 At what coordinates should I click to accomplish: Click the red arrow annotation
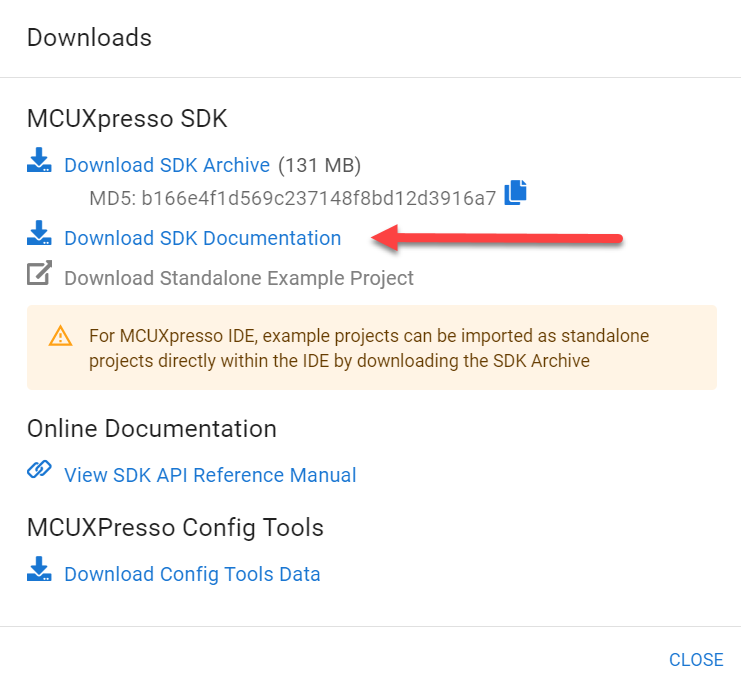tap(498, 238)
